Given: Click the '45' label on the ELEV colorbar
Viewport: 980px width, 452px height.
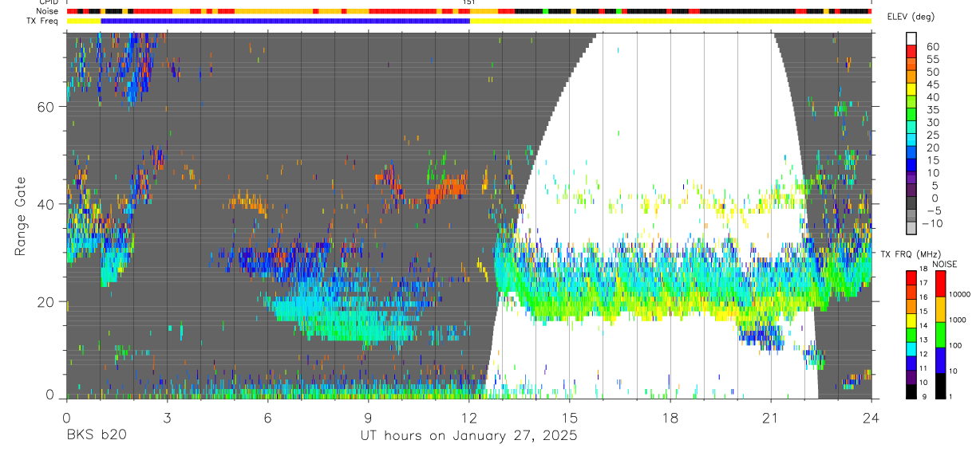Looking at the screenshot, I should 931,84.
